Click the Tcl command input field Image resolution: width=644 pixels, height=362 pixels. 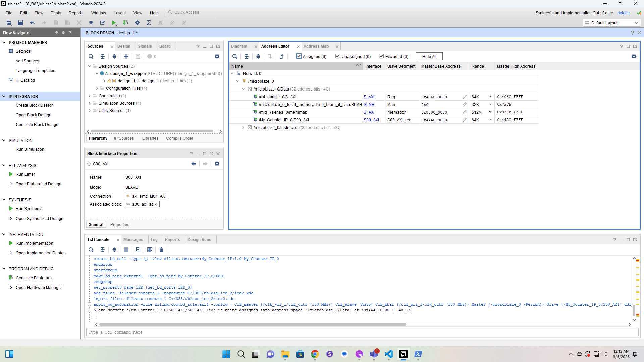click(x=362, y=332)
